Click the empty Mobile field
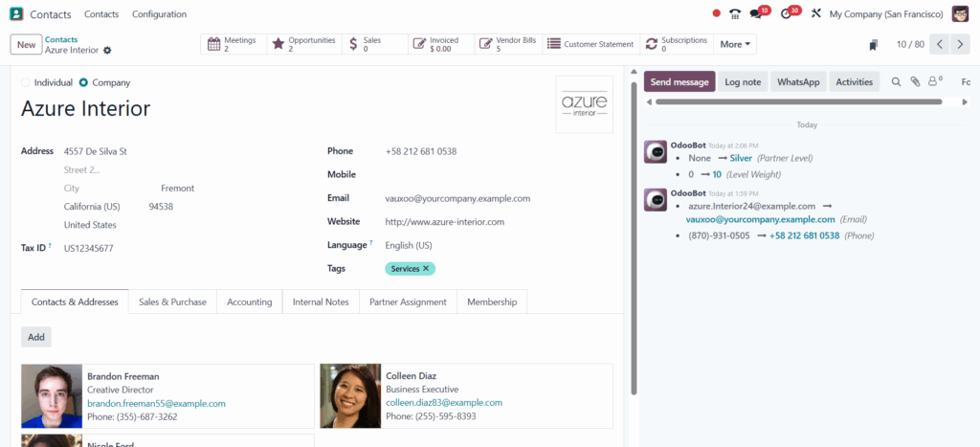 [498, 174]
